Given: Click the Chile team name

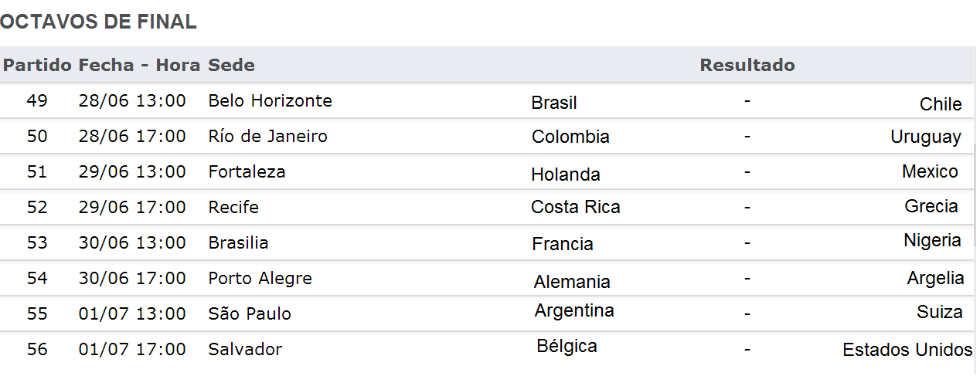Looking at the screenshot, I should pyautogui.click(x=941, y=104).
